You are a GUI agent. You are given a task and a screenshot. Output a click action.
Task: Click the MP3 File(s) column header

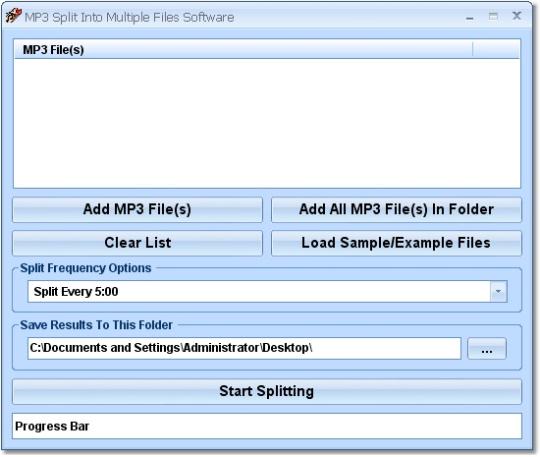(243, 49)
